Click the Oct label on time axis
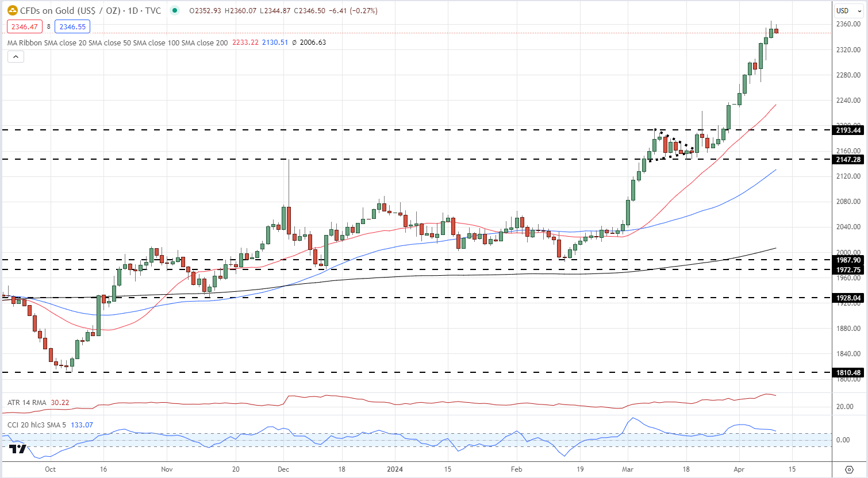The height and width of the screenshot is (478, 868). coord(51,469)
